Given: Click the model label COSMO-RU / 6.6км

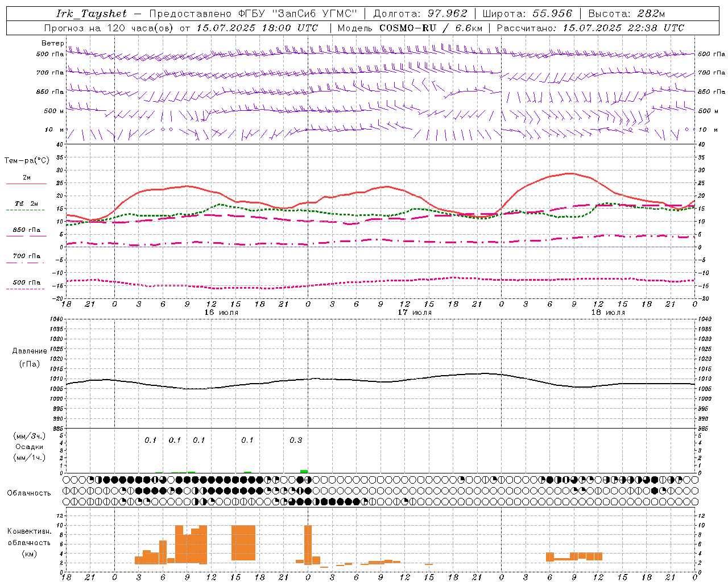Looking at the screenshot, I should pos(431,28).
